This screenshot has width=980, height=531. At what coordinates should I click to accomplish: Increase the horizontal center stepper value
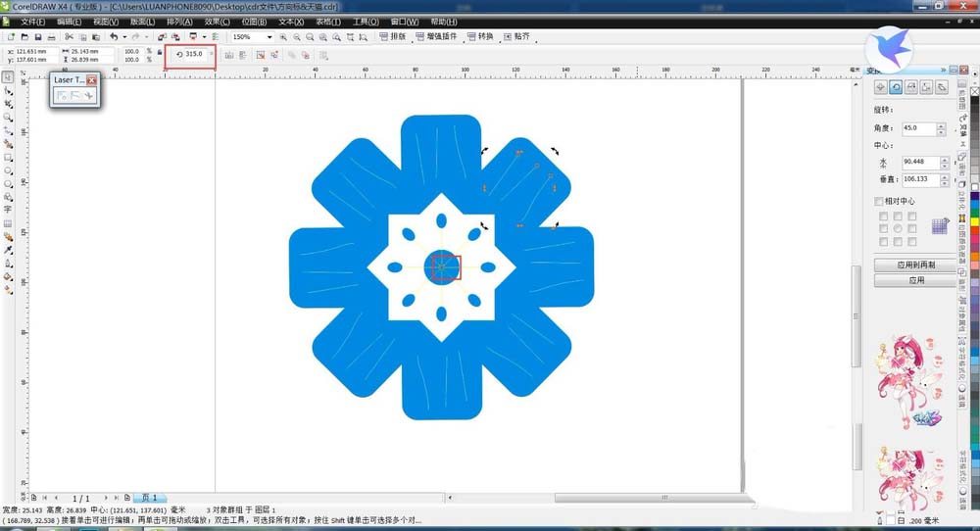pos(945,160)
